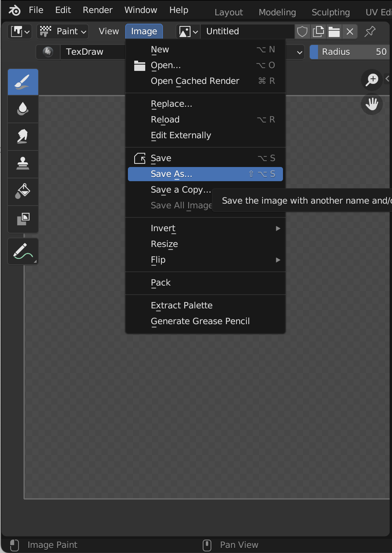The width and height of the screenshot is (392, 553).
Task: Toggle the pin image icon
Action: pos(370,32)
